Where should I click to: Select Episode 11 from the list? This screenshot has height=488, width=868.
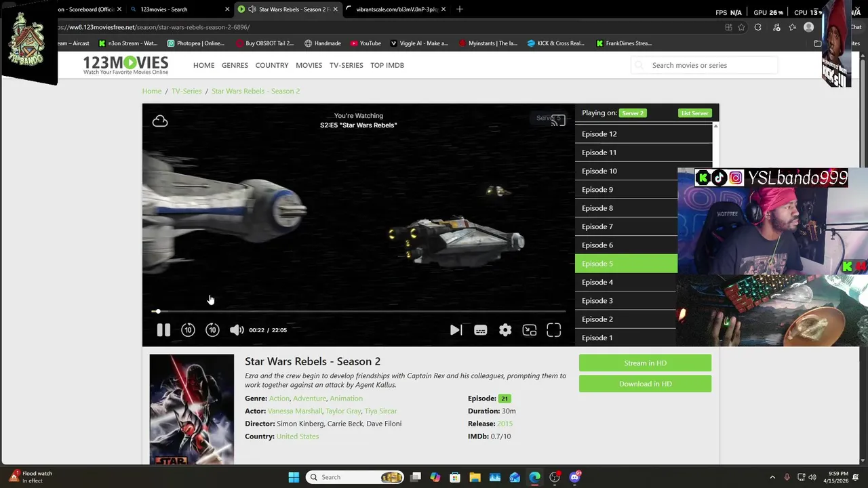click(644, 152)
